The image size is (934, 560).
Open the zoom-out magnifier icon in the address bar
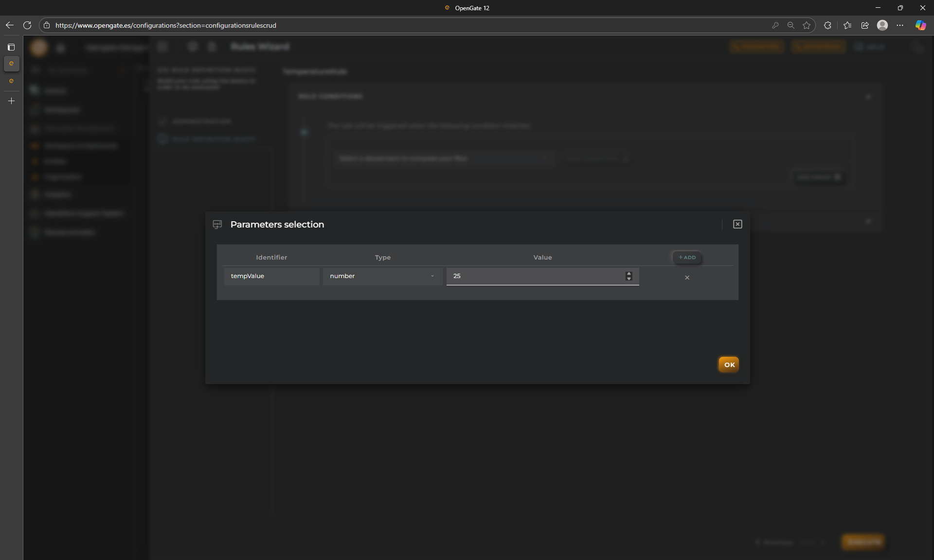pyautogui.click(x=791, y=25)
